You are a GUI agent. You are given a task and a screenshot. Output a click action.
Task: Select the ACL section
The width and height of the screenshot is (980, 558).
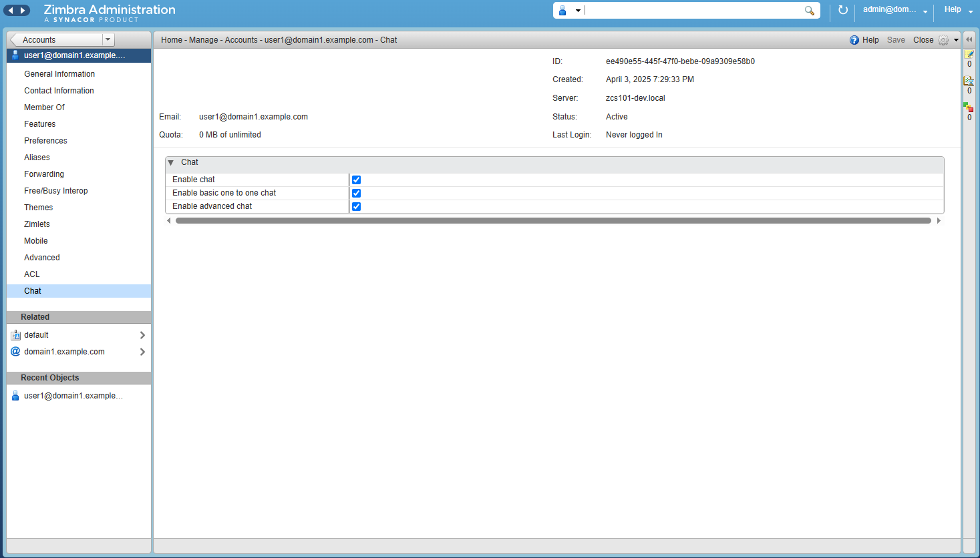pyautogui.click(x=31, y=274)
